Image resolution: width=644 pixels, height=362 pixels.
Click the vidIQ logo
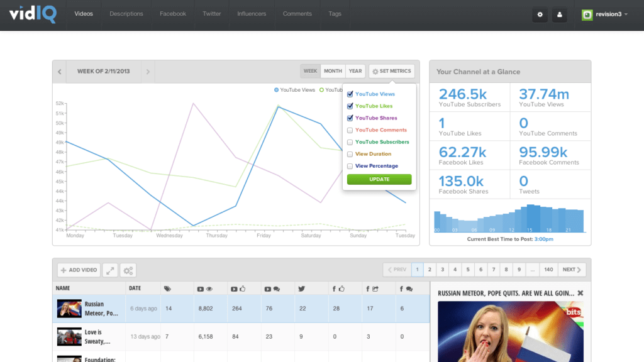pyautogui.click(x=33, y=14)
